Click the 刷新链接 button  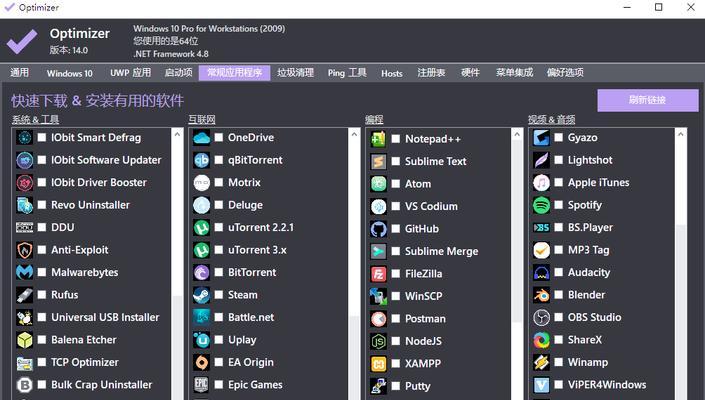[648, 100]
